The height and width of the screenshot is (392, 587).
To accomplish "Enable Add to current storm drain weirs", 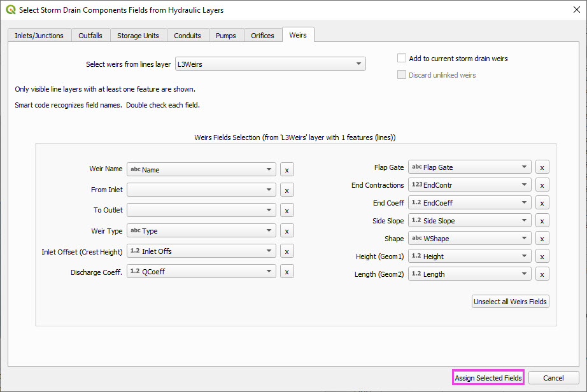I will click(x=402, y=59).
